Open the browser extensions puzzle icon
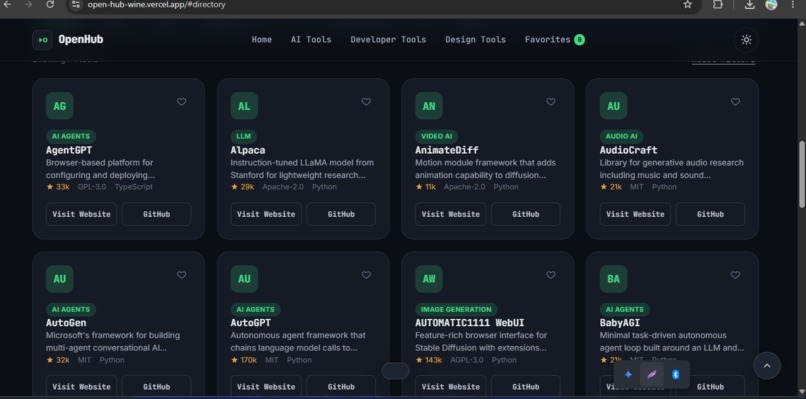 (x=718, y=5)
